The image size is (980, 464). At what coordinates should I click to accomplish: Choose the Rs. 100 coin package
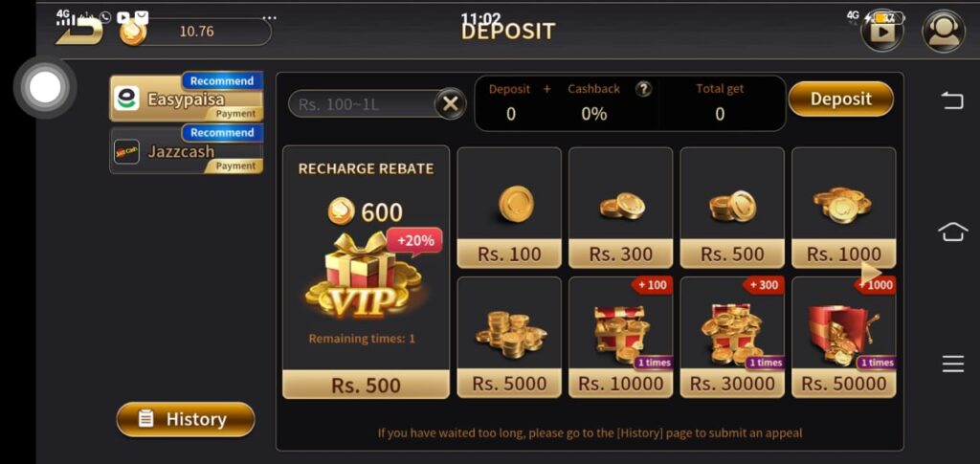(x=509, y=208)
